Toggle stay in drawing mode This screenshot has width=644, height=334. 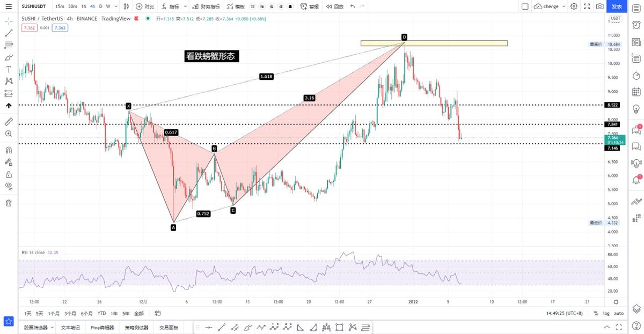tap(9, 162)
